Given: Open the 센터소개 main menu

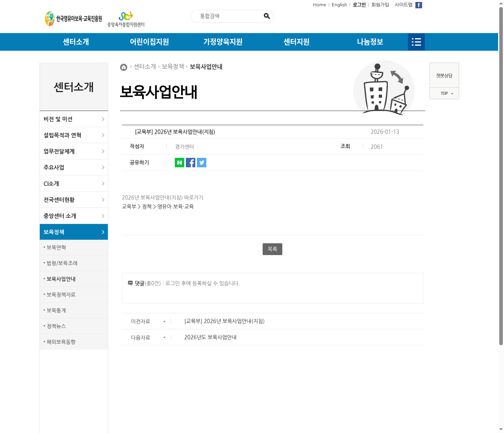Looking at the screenshot, I should pos(76,42).
